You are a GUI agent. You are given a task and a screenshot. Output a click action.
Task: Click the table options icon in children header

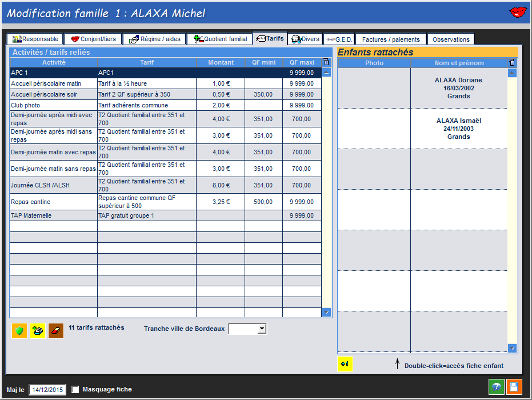pyautogui.click(x=512, y=63)
